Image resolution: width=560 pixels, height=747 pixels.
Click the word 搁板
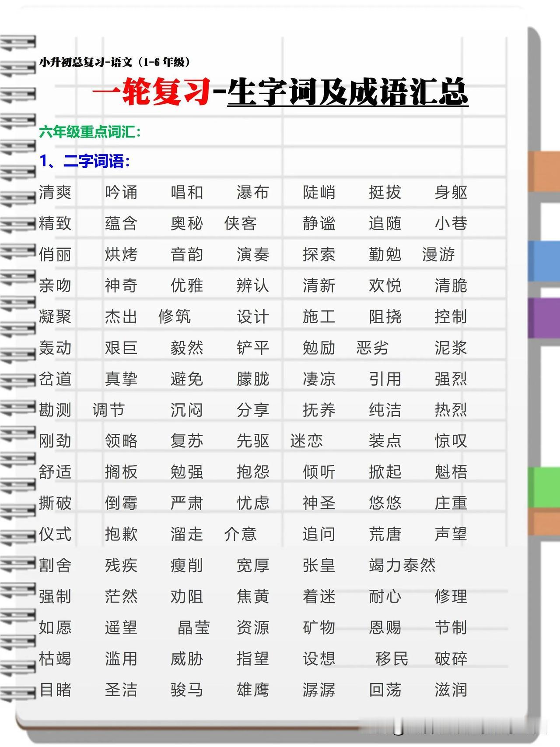(x=121, y=472)
